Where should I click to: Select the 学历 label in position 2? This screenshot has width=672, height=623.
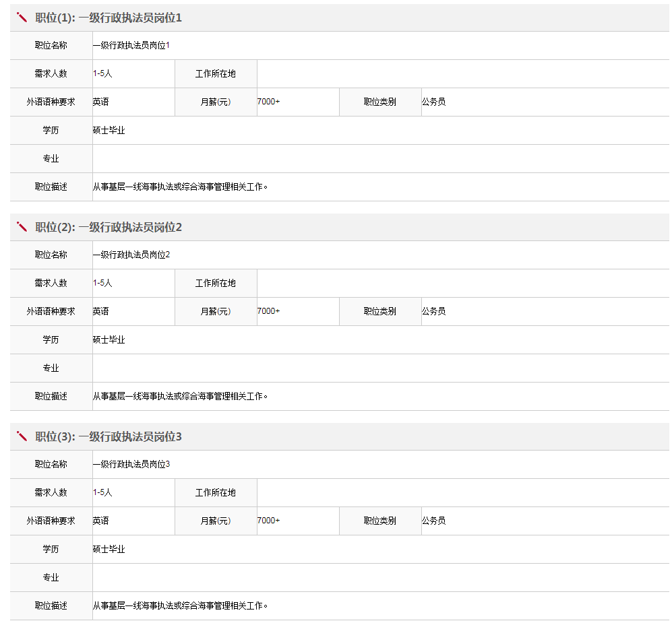(51, 339)
